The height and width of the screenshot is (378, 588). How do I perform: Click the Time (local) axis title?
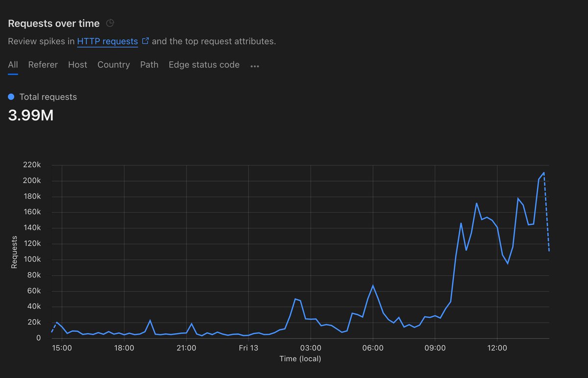(x=301, y=358)
